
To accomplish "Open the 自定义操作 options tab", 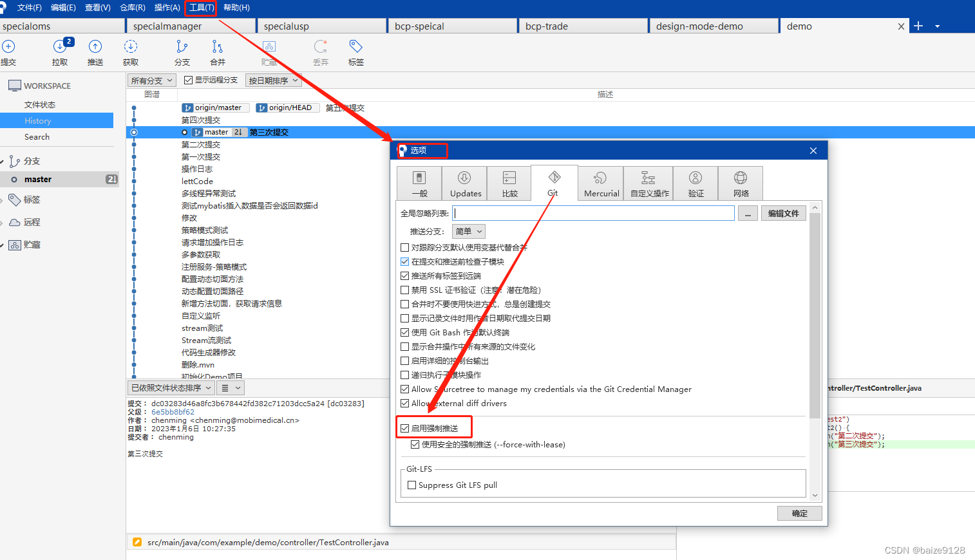I will click(x=648, y=183).
